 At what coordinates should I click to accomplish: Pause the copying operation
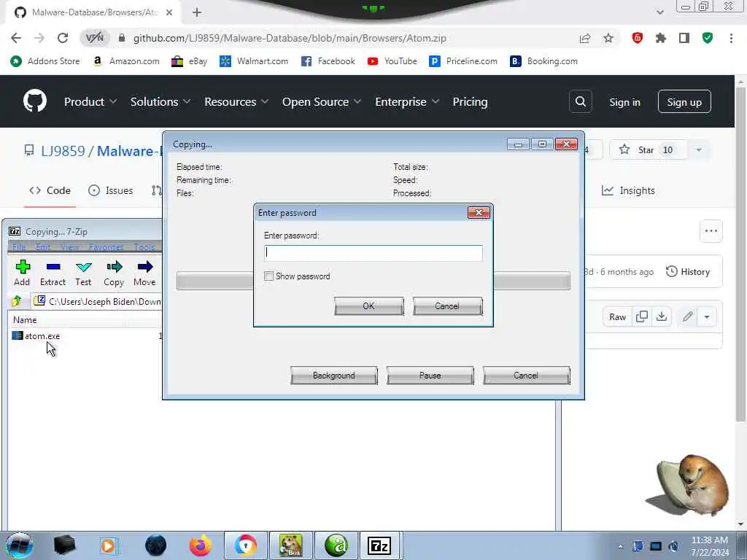[430, 376]
